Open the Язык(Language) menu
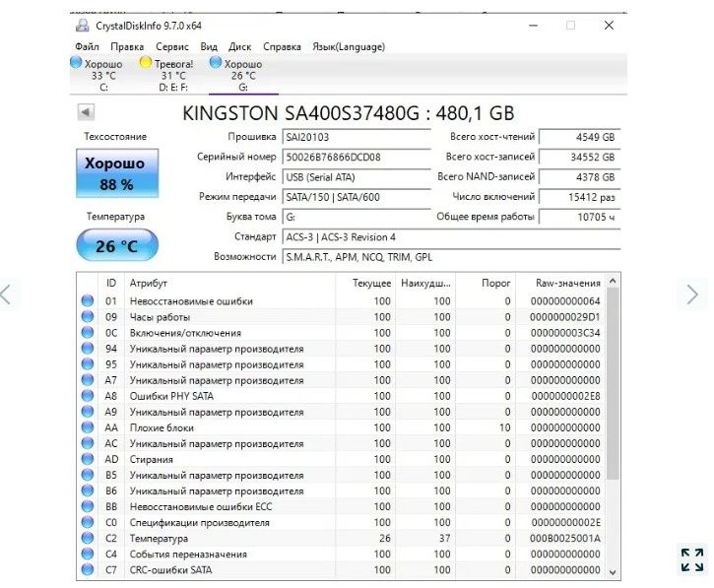The height and width of the screenshot is (588, 714). tap(349, 46)
